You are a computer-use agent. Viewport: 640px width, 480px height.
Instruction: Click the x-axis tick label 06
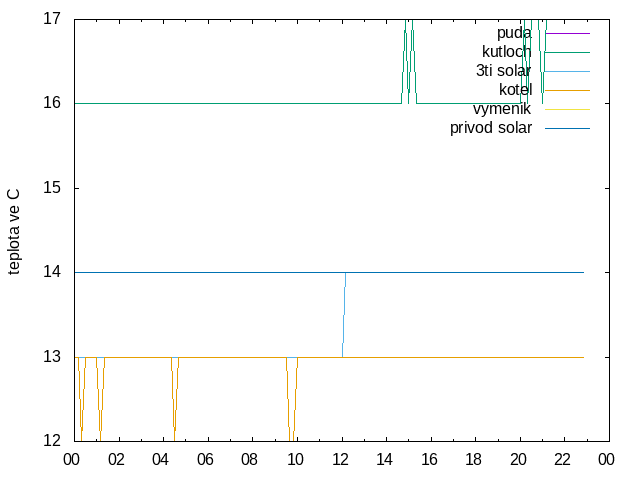click(x=205, y=460)
